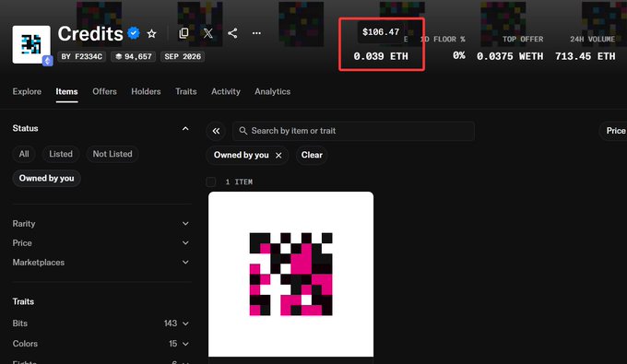Open the Traits tab
Screen dimensions: 627x364
click(186, 91)
